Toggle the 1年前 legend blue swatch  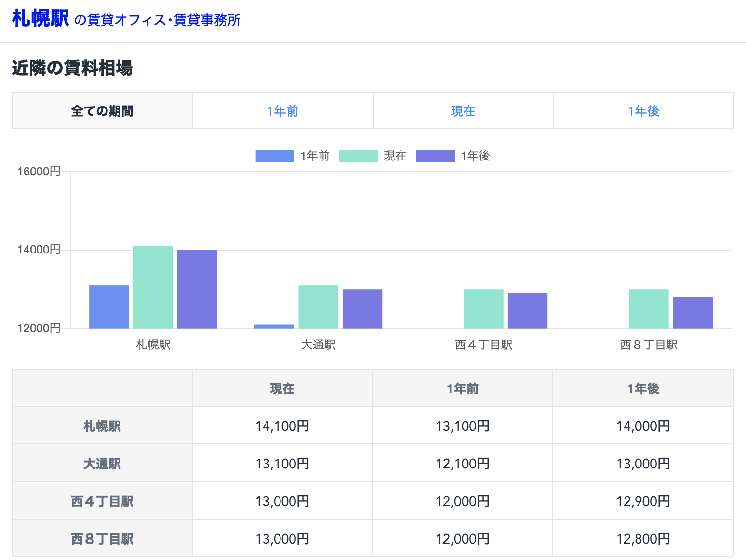click(275, 156)
